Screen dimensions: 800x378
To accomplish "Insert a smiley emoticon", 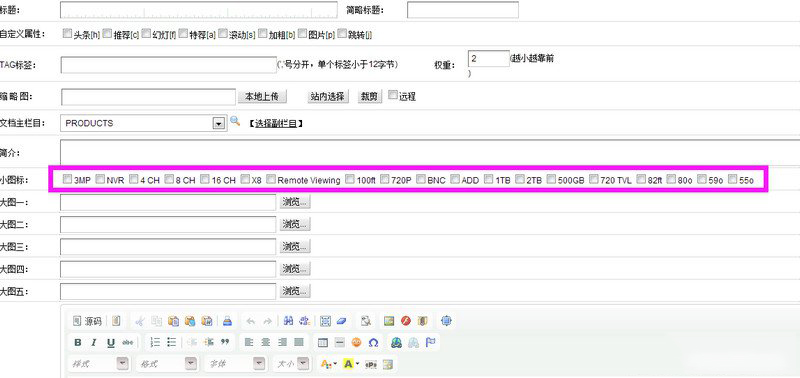I will 357,342.
